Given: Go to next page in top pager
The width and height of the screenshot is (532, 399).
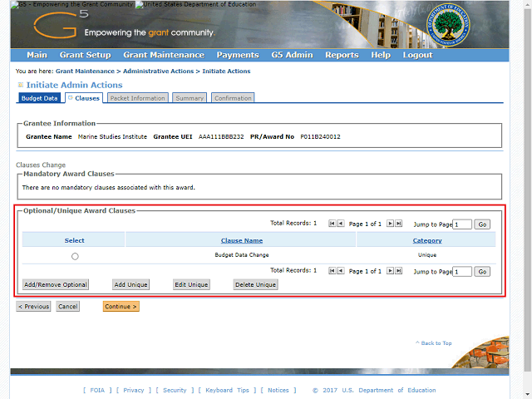Looking at the screenshot, I should click(x=390, y=224).
